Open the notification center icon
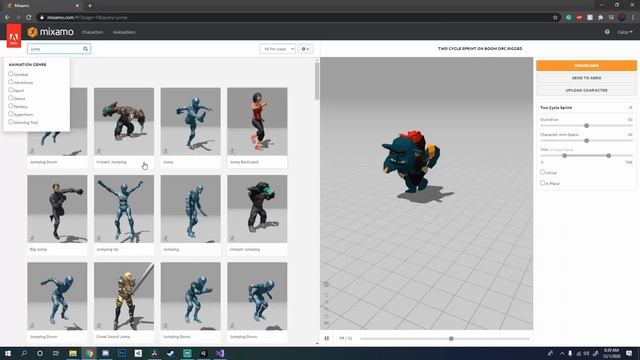640x360 pixels. tap(629, 353)
